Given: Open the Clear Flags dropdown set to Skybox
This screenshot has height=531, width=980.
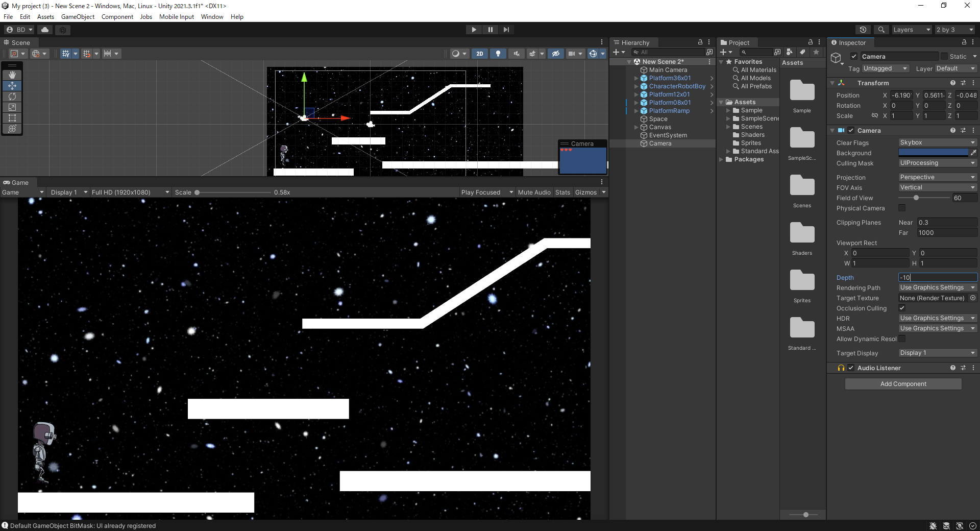Looking at the screenshot, I should [937, 142].
